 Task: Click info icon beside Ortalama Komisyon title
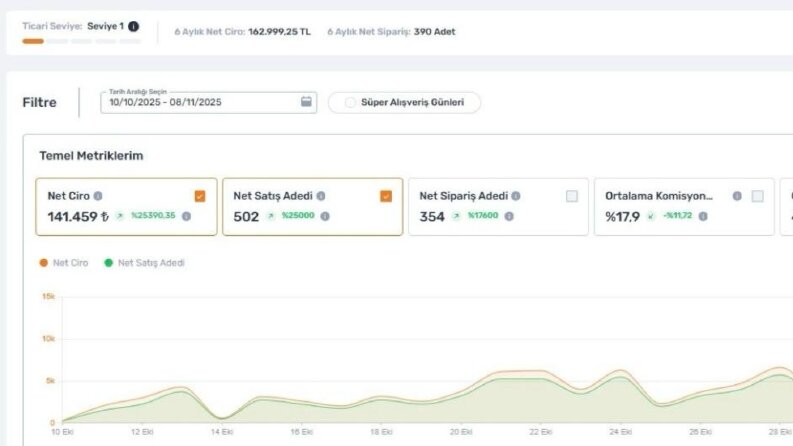point(737,196)
